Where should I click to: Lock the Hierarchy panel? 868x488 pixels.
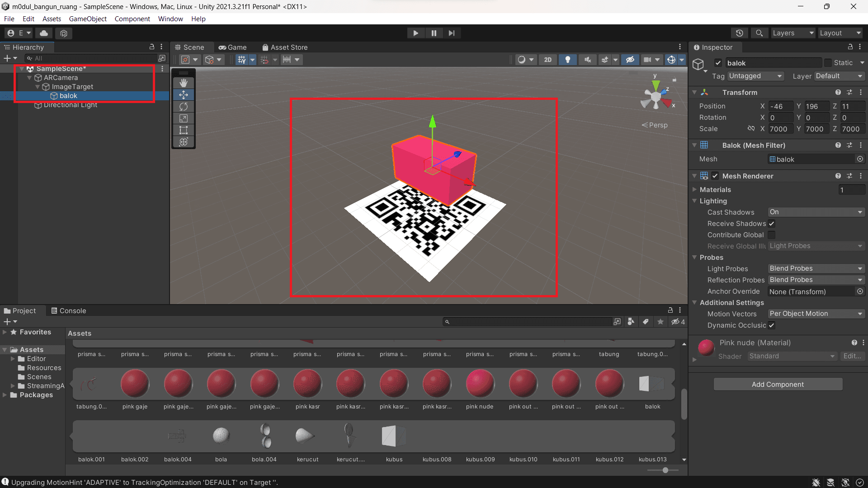(152, 47)
